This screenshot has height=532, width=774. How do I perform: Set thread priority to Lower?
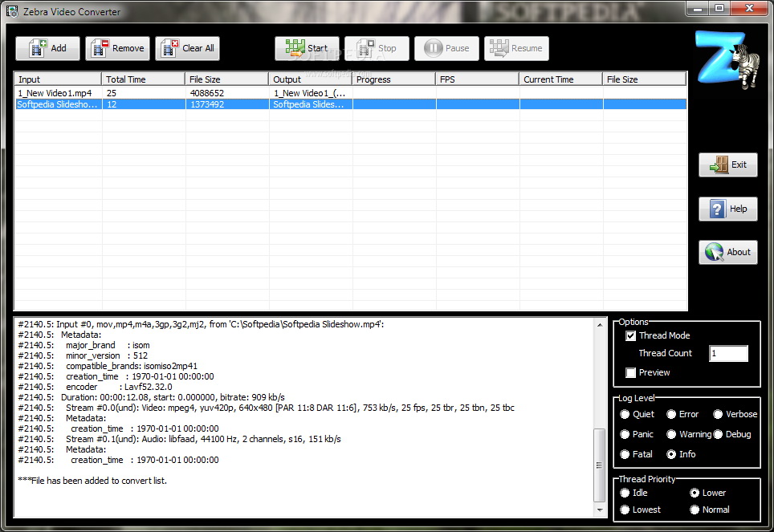click(x=695, y=493)
